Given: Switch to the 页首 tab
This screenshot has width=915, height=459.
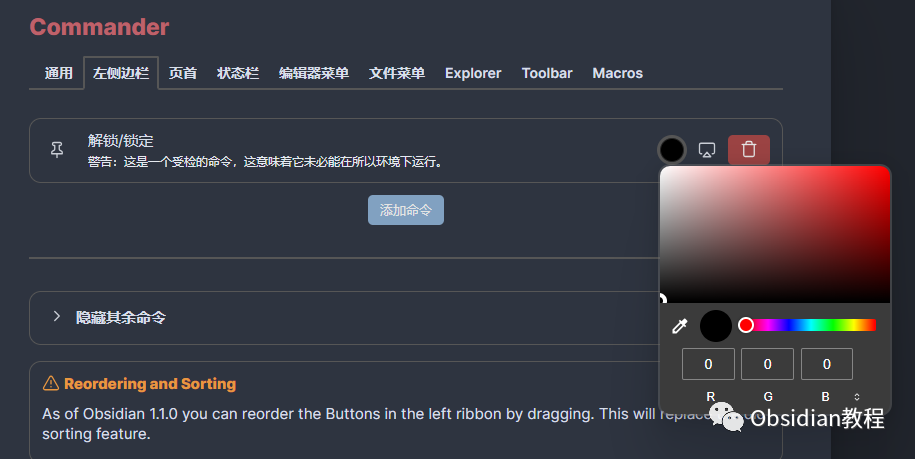Looking at the screenshot, I should tap(183, 73).
